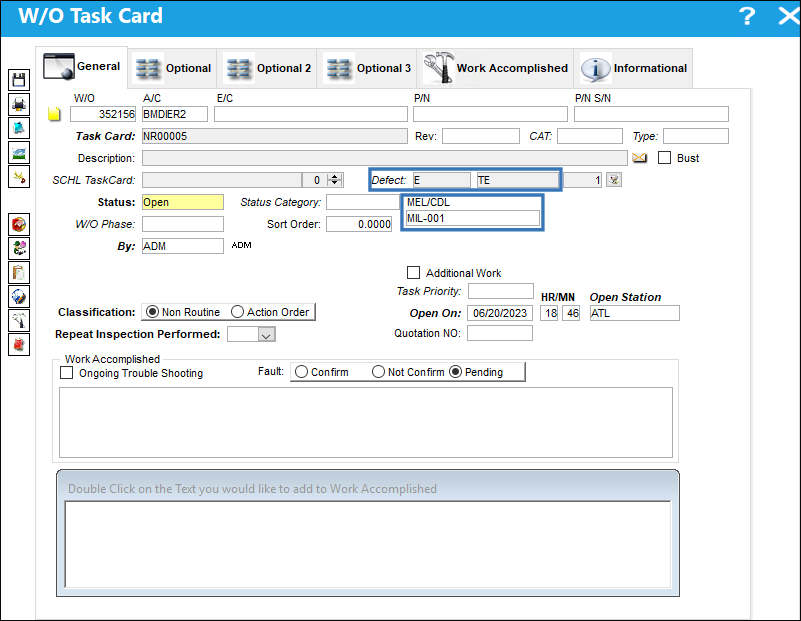The width and height of the screenshot is (801, 621).
Task: Click the Task Priority field
Action: tap(501, 291)
